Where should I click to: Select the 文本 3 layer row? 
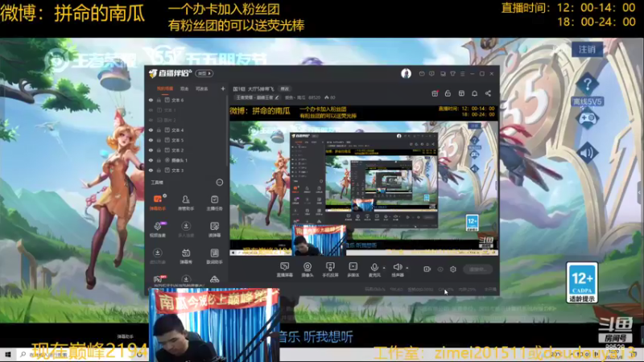pos(187,171)
